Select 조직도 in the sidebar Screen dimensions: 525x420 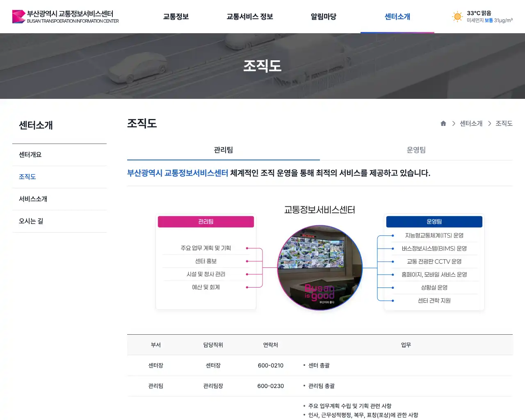pyautogui.click(x=59, y=177)
